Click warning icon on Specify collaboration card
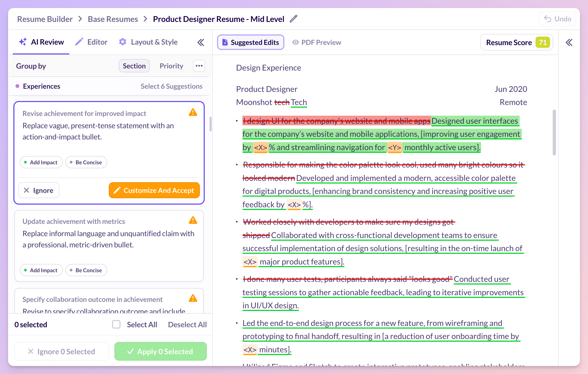This screenshot has width=588, height=374. (193, 298)
